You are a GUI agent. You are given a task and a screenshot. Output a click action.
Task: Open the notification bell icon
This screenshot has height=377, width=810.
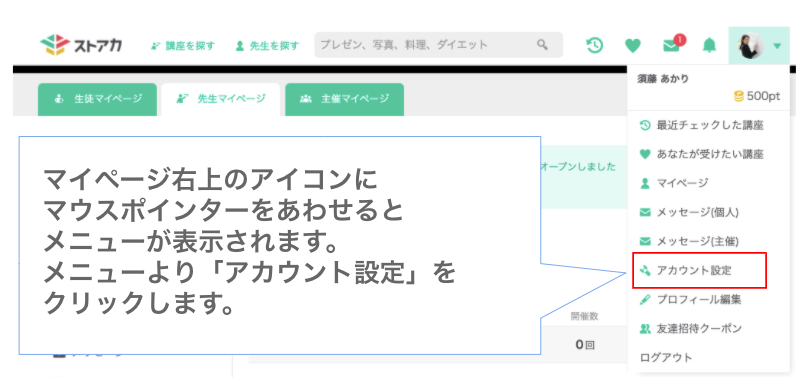tap(710, 45)
